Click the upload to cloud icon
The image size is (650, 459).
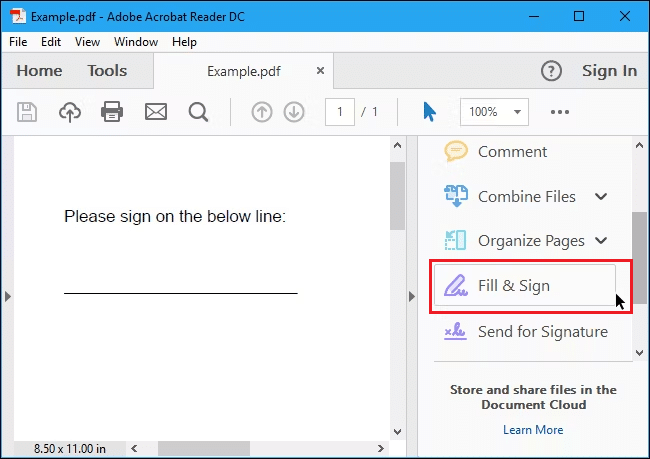click(x=70, y=112)
